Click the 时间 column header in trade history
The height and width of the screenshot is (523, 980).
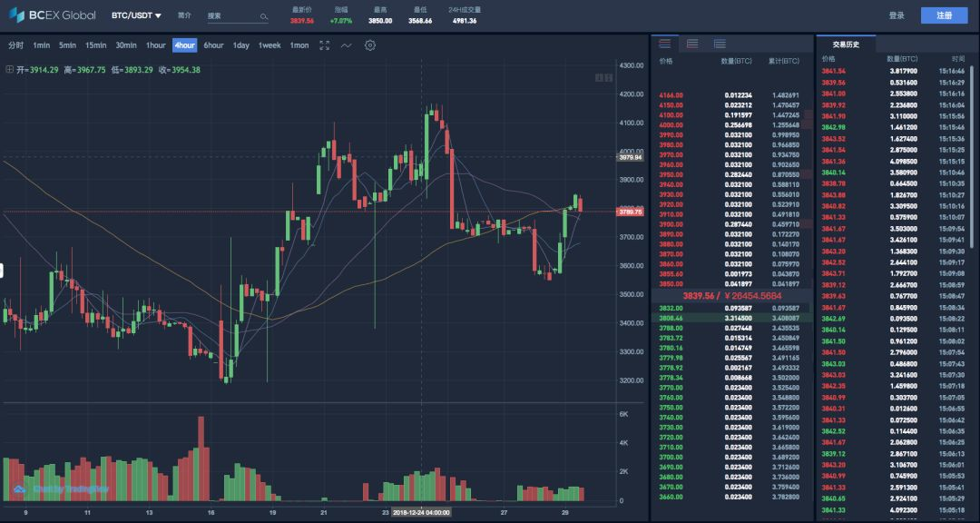[958, 58]
